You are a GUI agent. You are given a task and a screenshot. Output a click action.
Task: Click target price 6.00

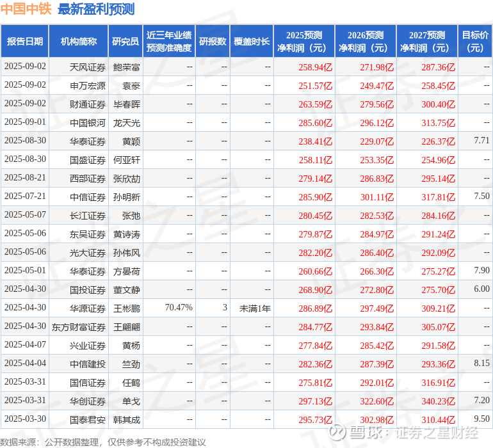(481, 289)
